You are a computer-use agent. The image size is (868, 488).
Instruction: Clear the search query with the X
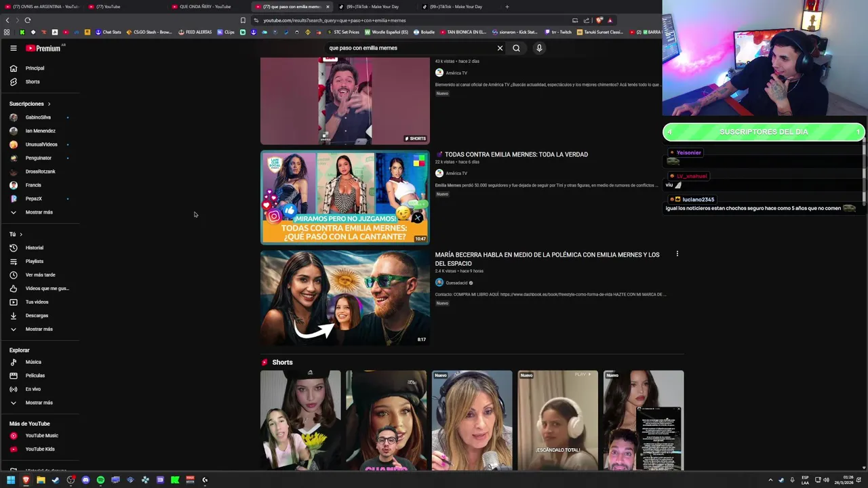click(x=500, y=48)
